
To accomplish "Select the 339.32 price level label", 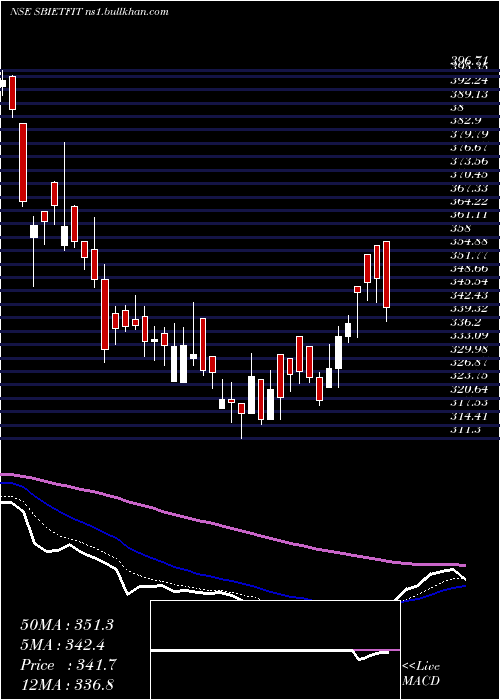I will click(468, 308).
